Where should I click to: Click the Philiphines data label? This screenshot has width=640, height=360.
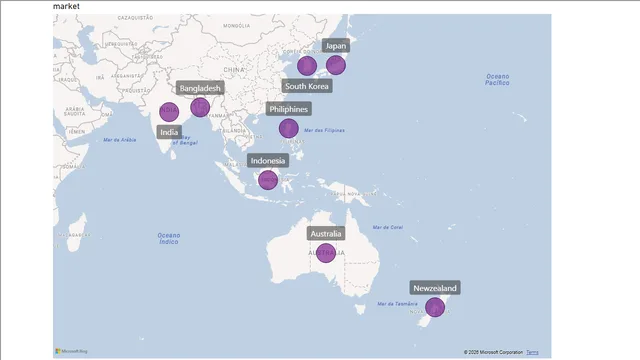[289, 109]
